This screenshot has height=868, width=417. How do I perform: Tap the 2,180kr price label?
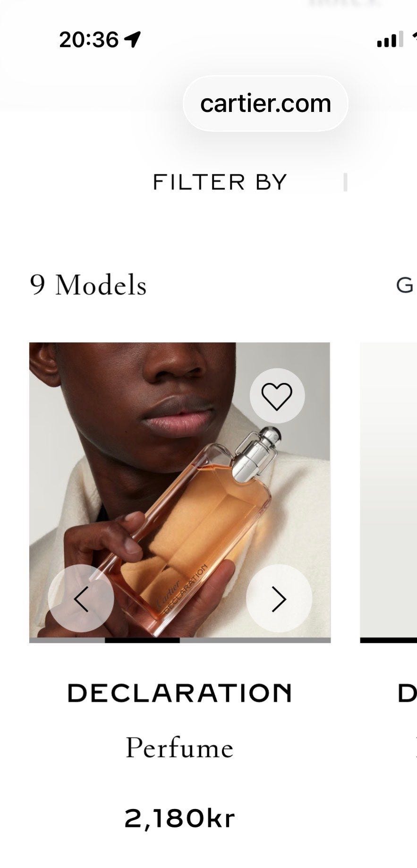pyautogui.click(x=180, y=818)
